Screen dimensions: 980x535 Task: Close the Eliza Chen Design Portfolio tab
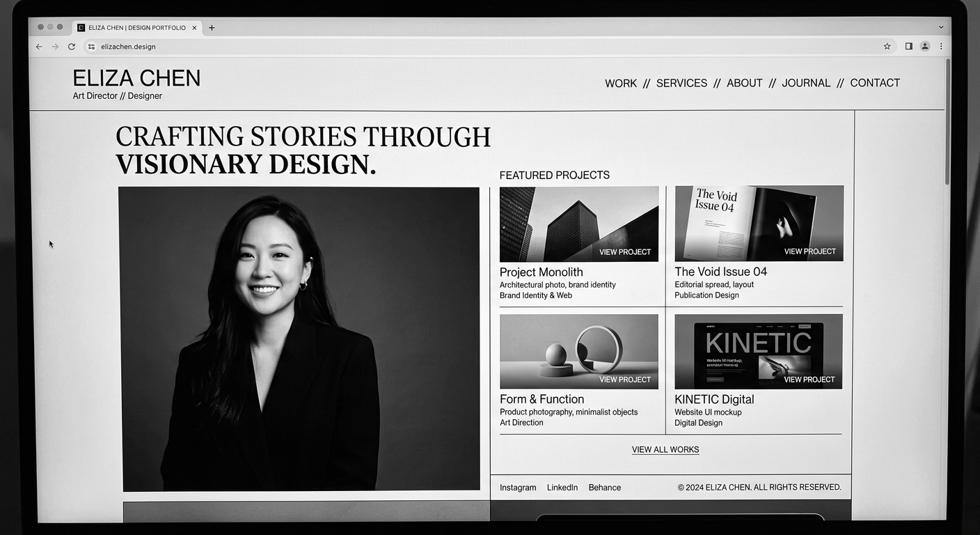coord(194,28)
